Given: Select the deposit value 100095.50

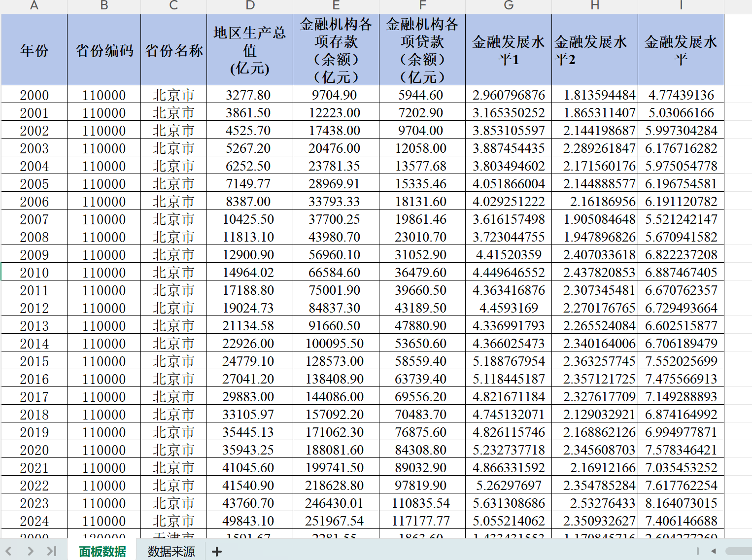Looking at the screenshot, I should [x=336, y=343].
